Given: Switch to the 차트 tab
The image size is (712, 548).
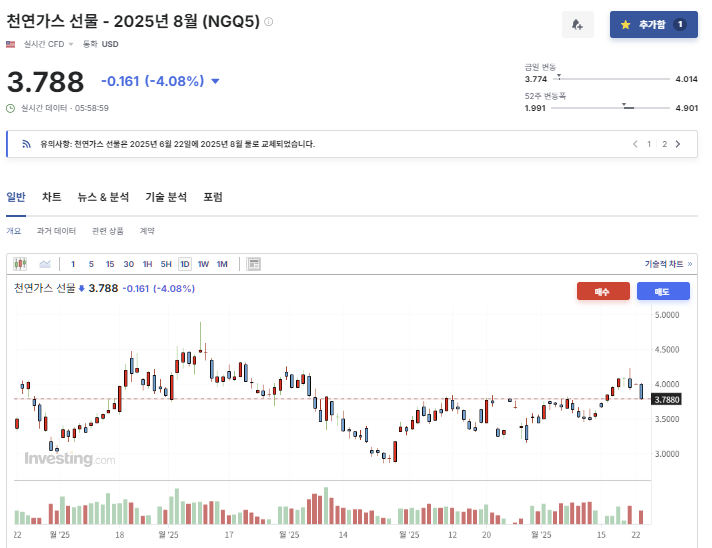Looking at the screenshot, I should [x=51, y=197].
